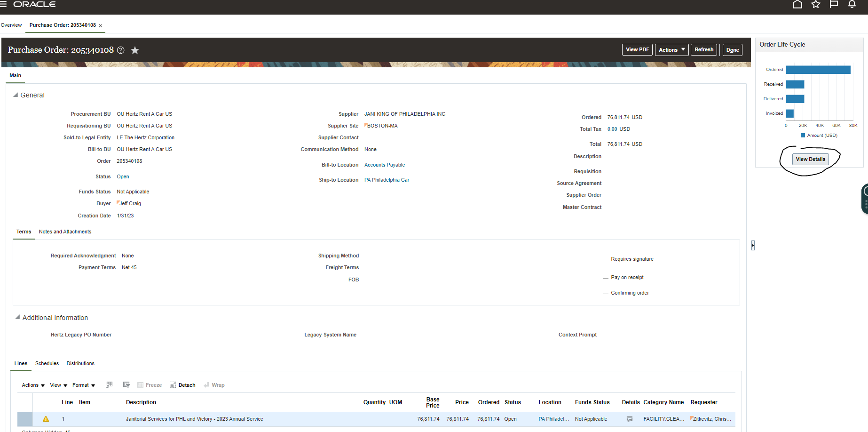Freeze columns in the Lines table

point(150,384)
